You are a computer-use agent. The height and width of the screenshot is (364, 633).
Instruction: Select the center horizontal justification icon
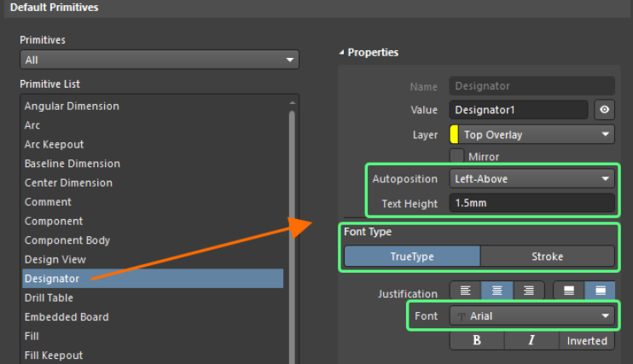tap(497, 292)
